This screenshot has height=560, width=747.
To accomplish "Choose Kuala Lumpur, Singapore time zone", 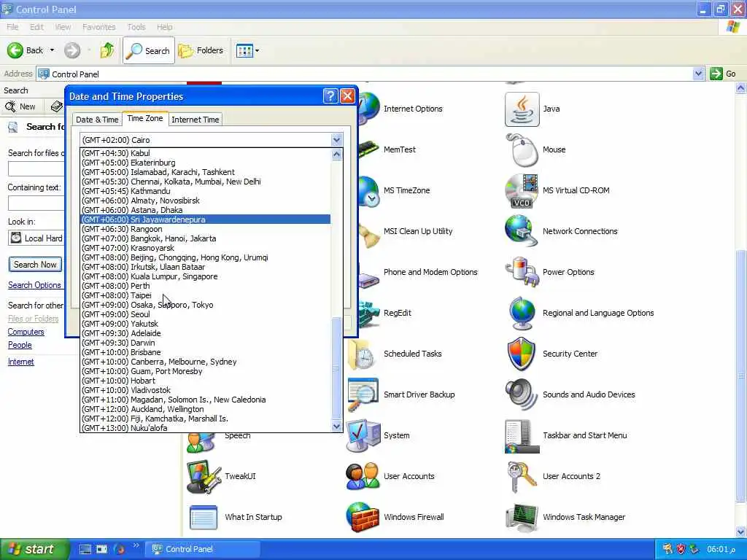I will (205, 276).
